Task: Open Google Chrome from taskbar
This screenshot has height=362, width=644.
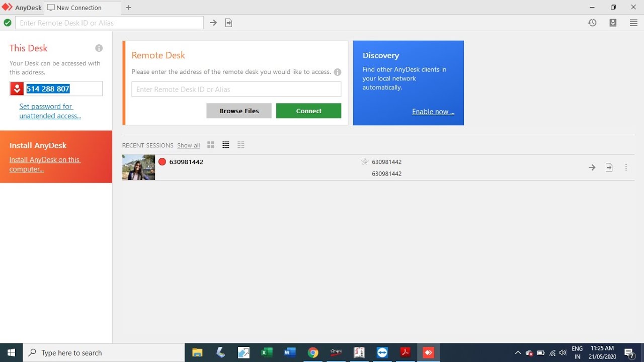Action: (x=313, y=352)
